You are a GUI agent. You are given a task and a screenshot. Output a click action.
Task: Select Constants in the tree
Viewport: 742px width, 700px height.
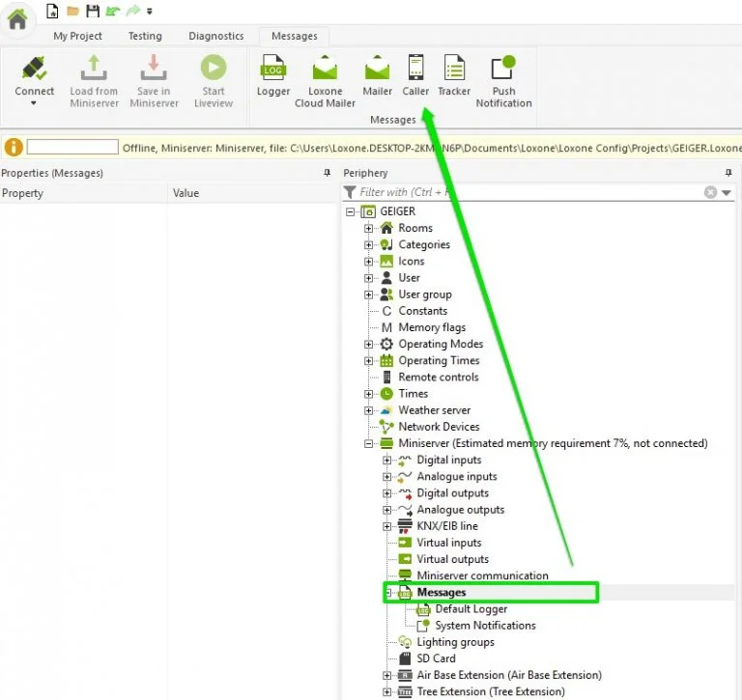point(422,311)
